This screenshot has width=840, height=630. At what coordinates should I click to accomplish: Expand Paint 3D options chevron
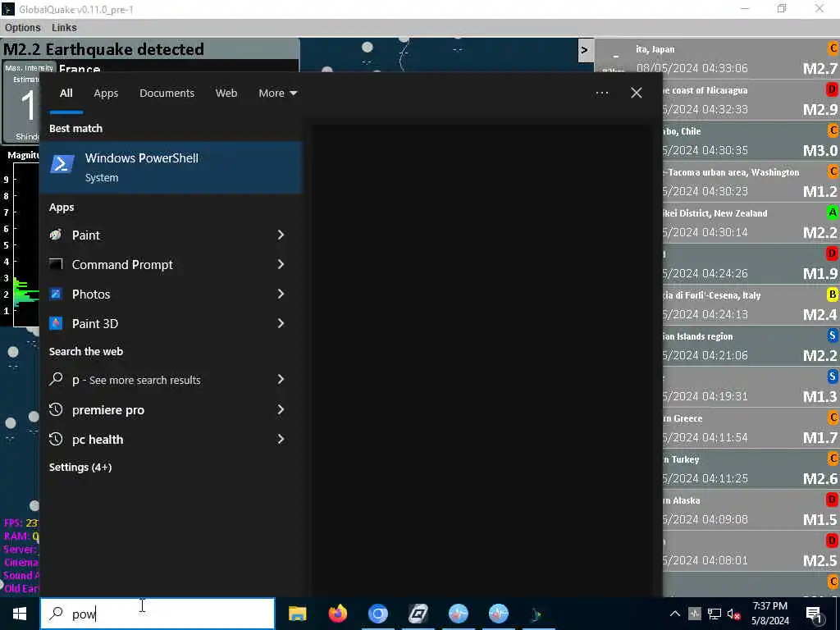pyautogui.click(x=281, y=323)
